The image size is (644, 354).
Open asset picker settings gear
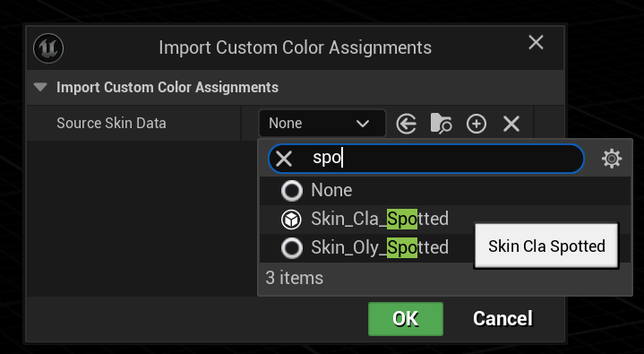[612, 159]
